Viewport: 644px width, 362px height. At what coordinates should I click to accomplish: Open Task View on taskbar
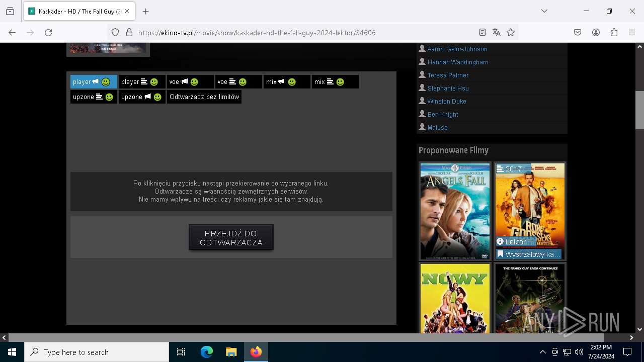(181, 352)
